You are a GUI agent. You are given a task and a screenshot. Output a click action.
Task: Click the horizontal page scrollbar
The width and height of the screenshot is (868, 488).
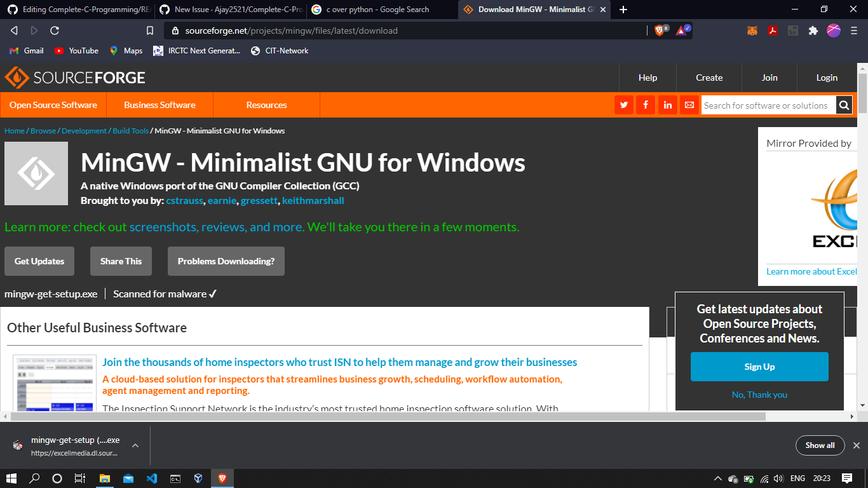(388, 417)
